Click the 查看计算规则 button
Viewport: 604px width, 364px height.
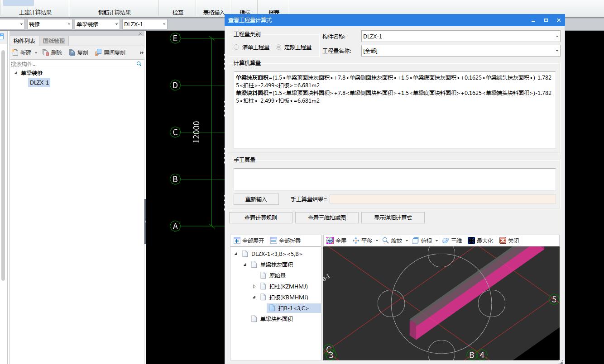(x=261, y=217)
